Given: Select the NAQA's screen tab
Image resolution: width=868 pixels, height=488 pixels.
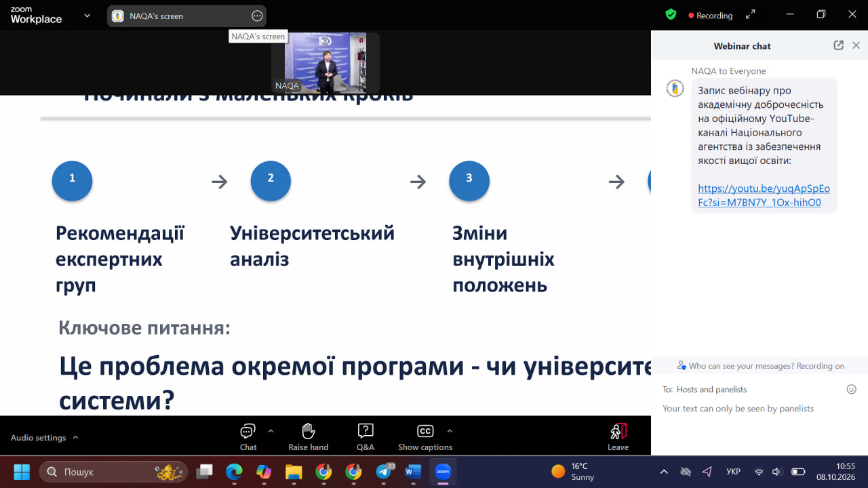Looking at the screenshot, I should [x=186, y=16].
